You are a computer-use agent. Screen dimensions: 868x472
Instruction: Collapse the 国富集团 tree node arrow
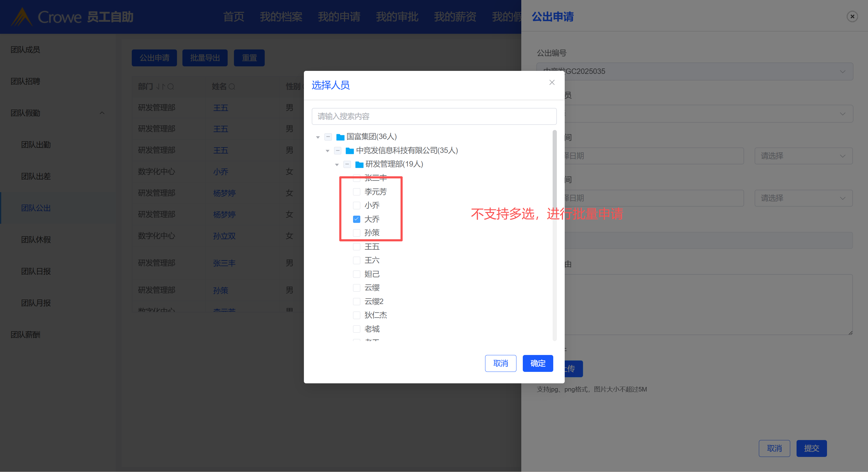[318, 137]
